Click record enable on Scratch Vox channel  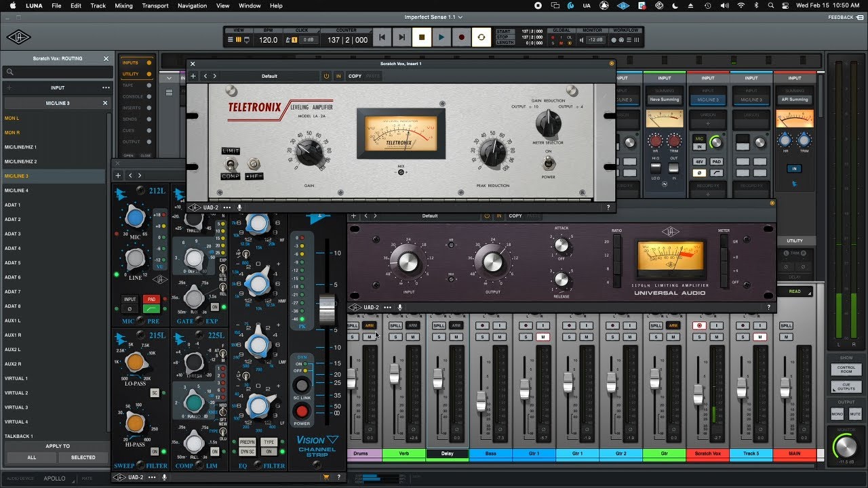pyautogui.click(x=699, y=325)
